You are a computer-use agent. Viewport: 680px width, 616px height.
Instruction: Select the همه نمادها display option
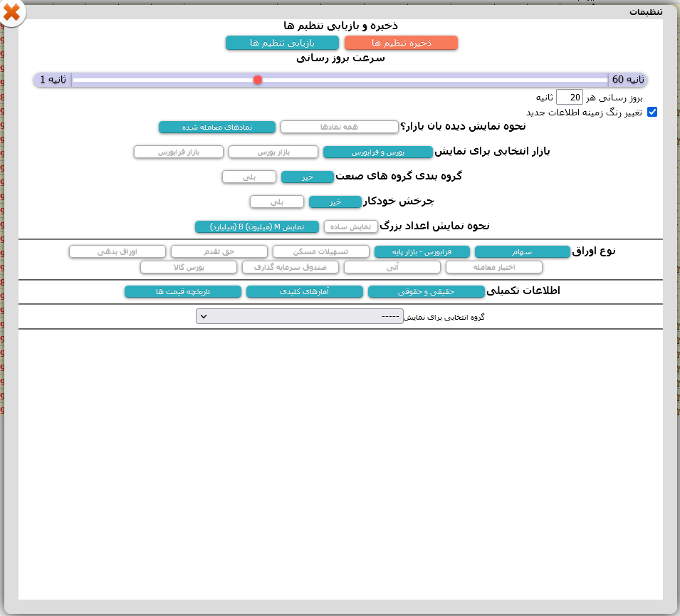pos(339,127)
